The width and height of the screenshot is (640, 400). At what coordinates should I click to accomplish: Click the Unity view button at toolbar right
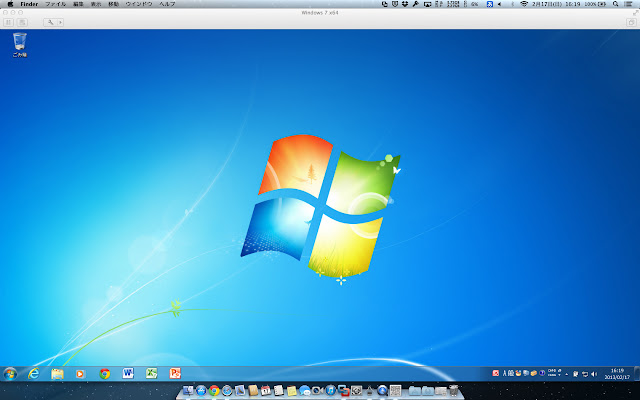tap(631, 22)
